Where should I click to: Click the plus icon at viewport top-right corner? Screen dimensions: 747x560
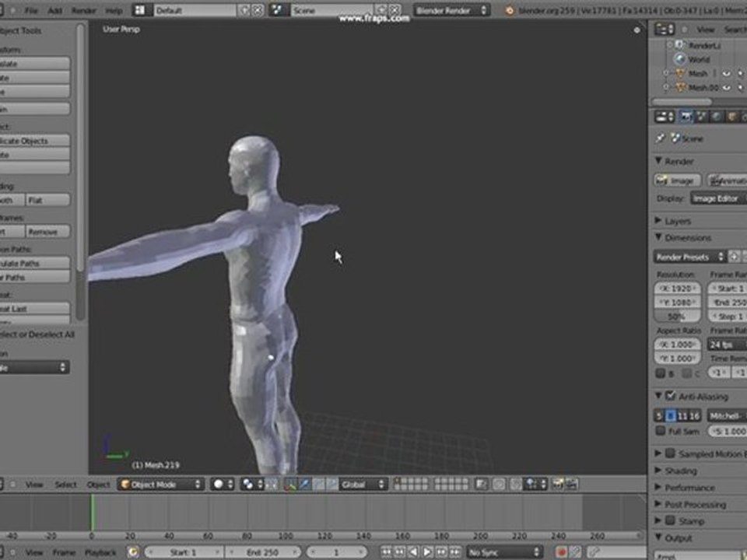pyautogui.click(x=637, y=30)
